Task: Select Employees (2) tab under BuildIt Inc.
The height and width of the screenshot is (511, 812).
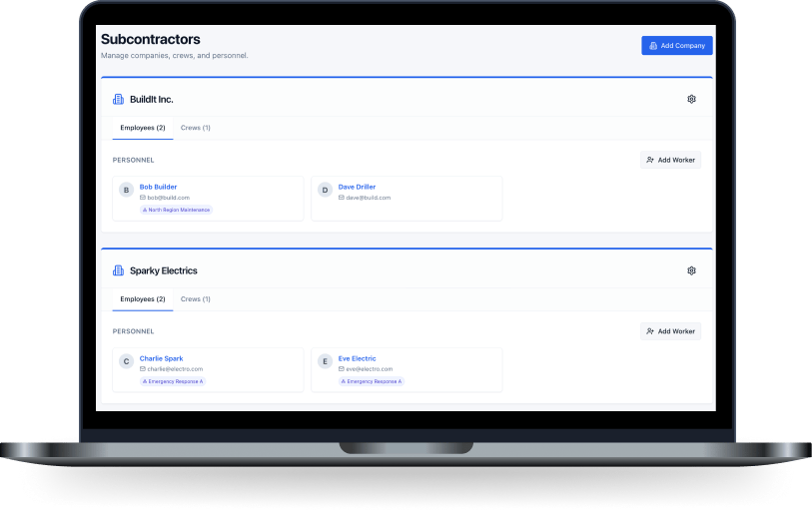Action: click(143, 128)
